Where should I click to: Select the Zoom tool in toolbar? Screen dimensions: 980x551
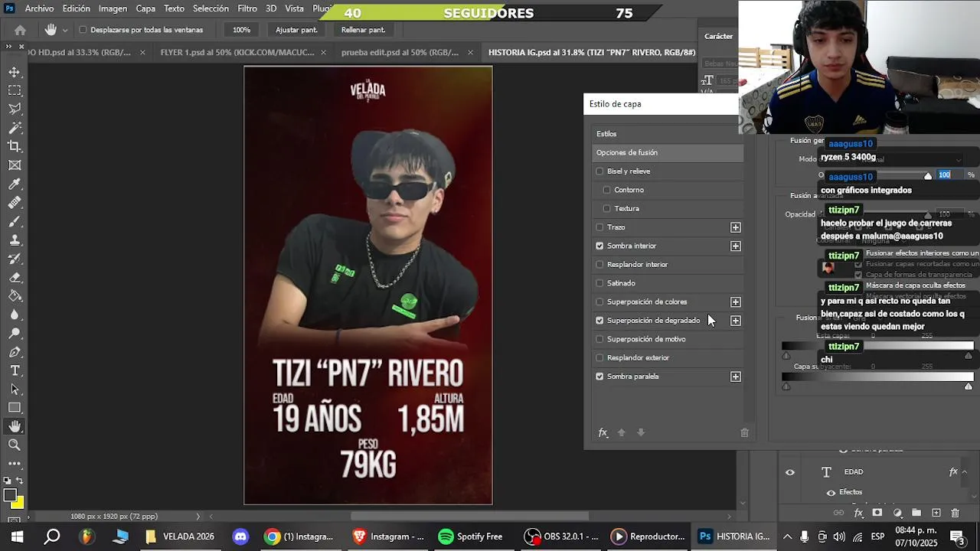15,445
